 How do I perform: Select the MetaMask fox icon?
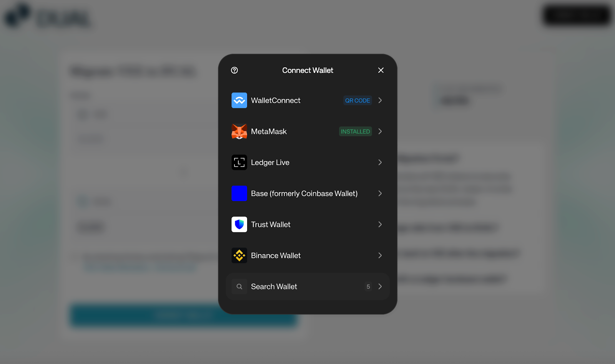pos(239,131)
